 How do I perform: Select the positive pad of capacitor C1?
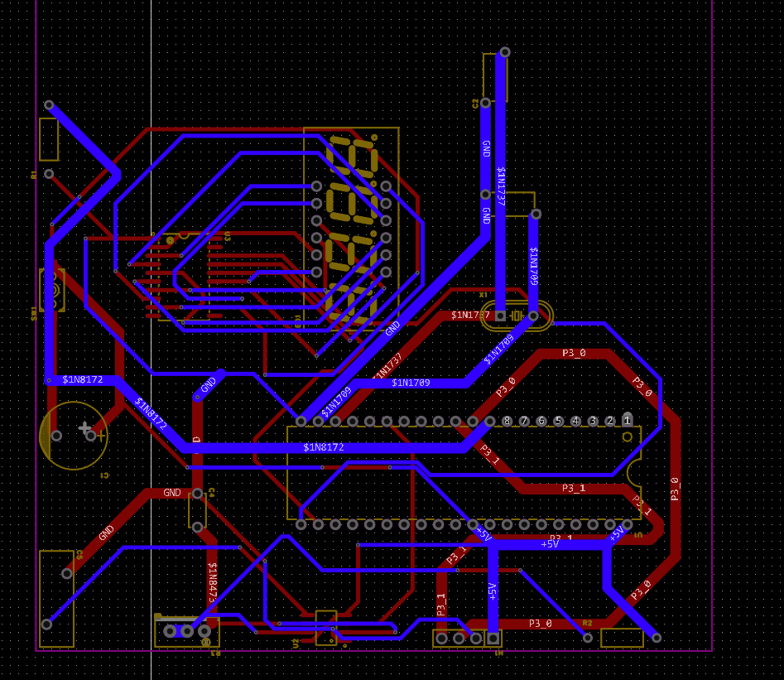(90, 436)
